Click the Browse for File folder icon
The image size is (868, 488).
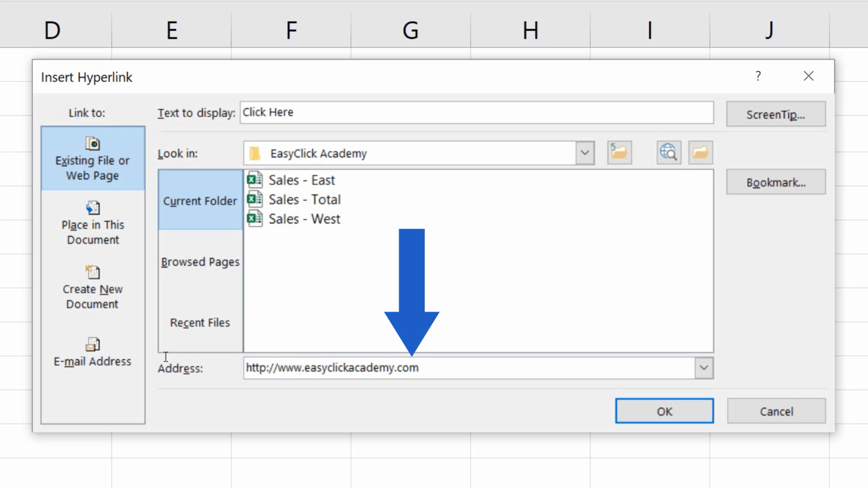(x=700, y=153)
